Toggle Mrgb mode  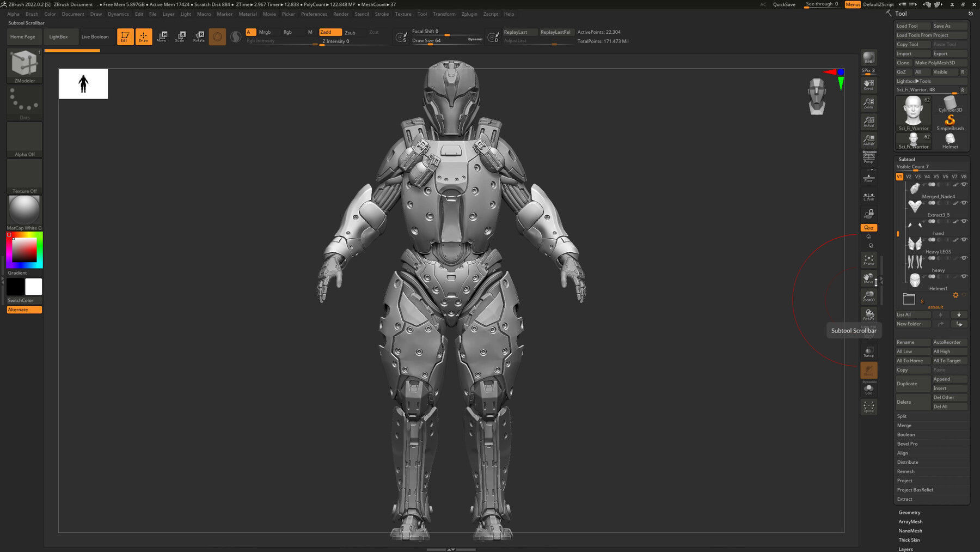(265, 32)
